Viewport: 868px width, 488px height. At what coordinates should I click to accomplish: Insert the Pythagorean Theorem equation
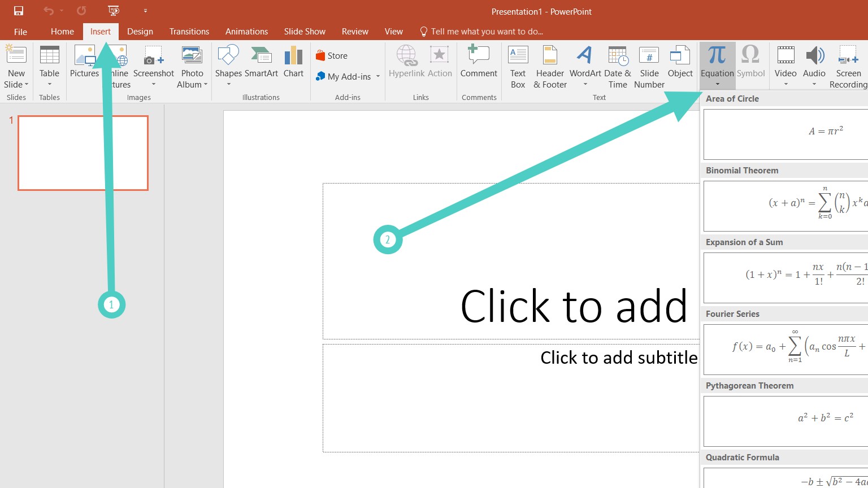click(785, 421)
